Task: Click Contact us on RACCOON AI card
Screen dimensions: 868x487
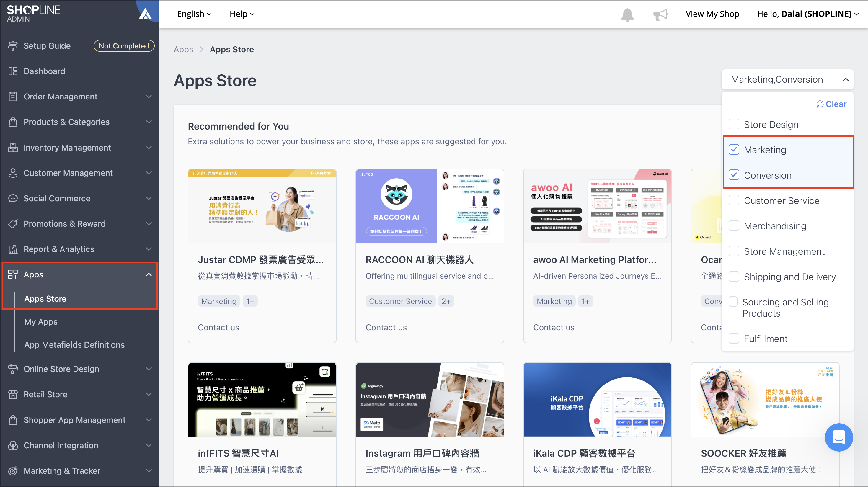Action: click(x=386, y=327)
